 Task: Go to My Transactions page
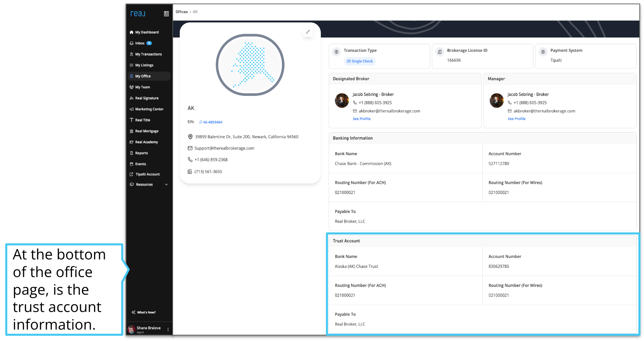click(148, 54)
